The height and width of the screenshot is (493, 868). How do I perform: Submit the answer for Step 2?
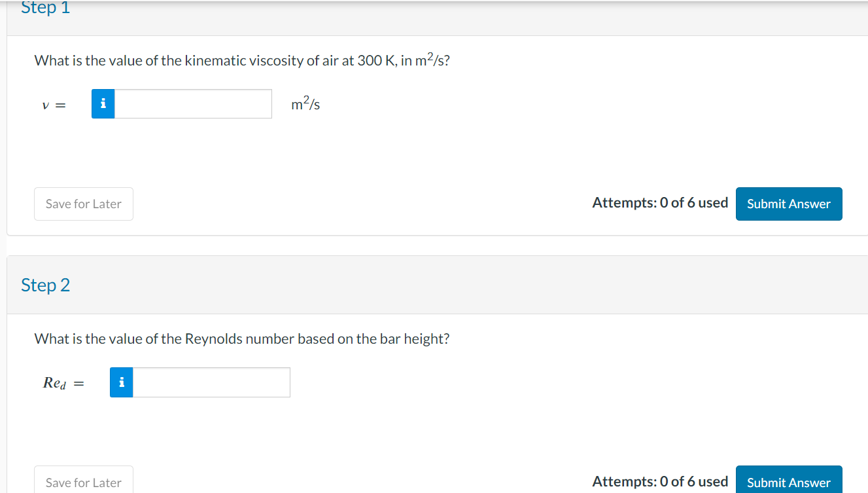tap(788, 482)
